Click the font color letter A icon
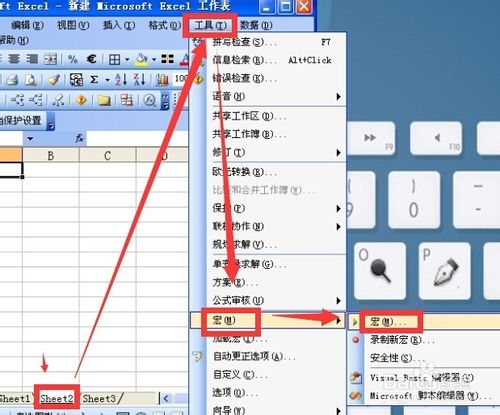 pyautogui.click(x=184, y=60)
